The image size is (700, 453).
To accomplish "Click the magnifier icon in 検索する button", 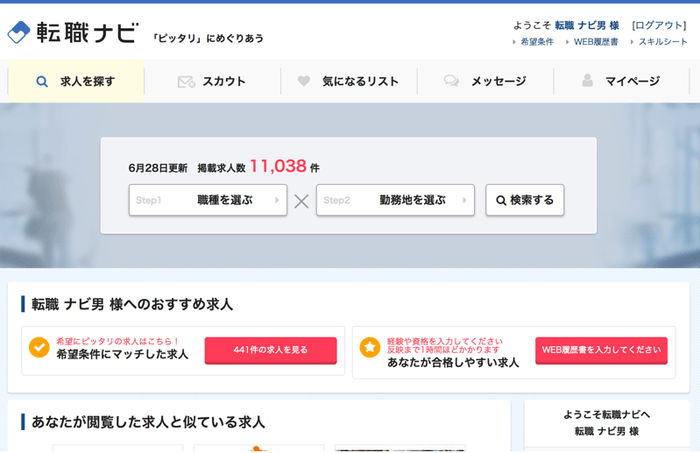I will (501, 200).
